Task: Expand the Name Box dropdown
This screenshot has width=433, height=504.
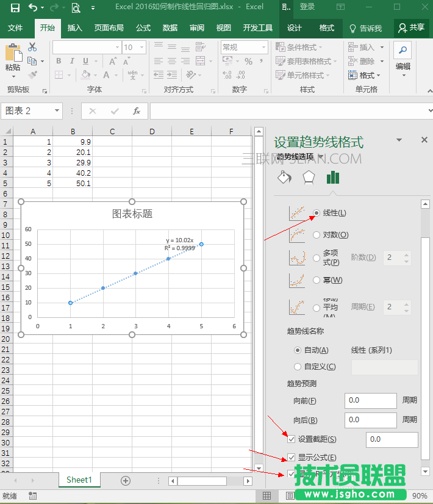Action: click(x=57, y=111)
